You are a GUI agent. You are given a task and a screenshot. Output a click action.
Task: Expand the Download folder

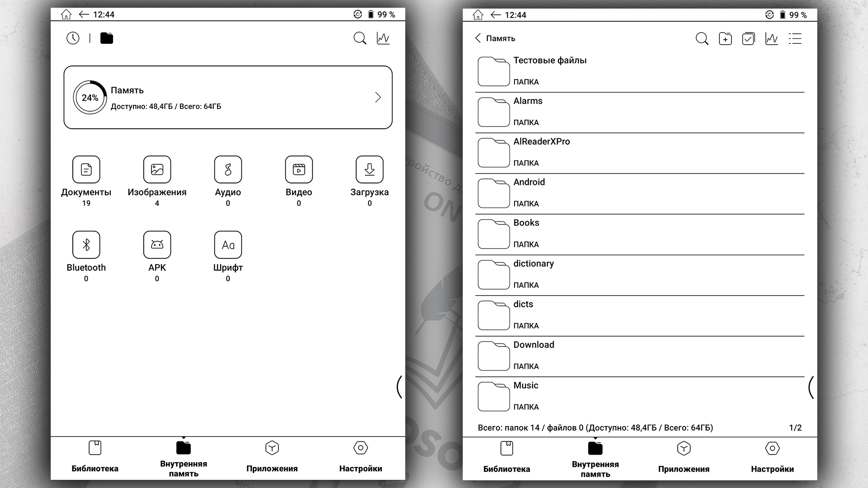641,355
